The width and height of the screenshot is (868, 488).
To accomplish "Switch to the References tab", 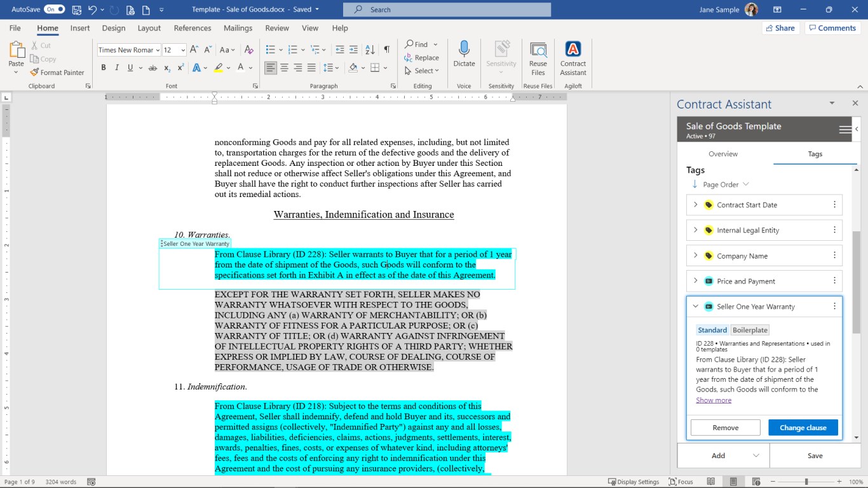I will click(193, 28).
